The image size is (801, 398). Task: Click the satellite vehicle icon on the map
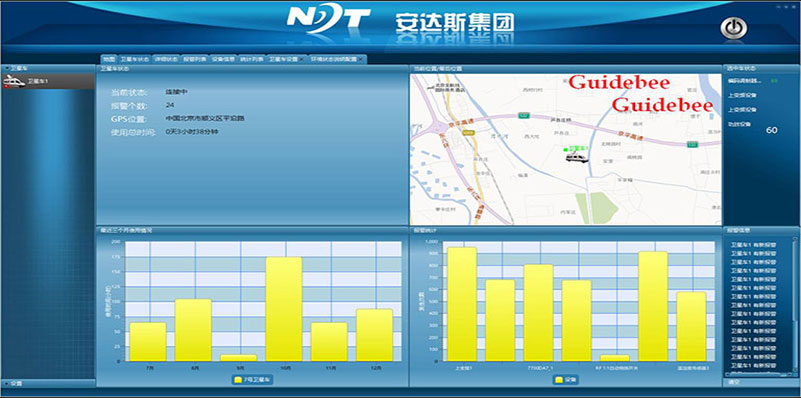point(577,156)
